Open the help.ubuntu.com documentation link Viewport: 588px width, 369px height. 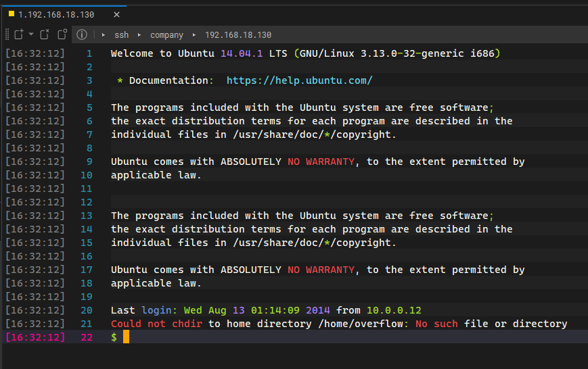[x=299, y=80]
